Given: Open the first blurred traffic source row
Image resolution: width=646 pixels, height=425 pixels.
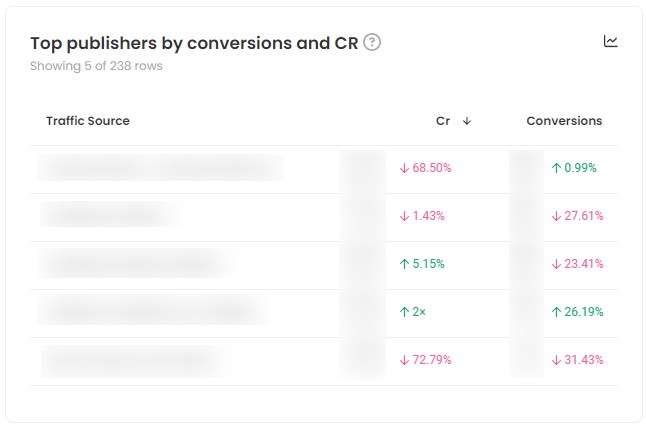Looking at the screenshot, I should point(160,168).
